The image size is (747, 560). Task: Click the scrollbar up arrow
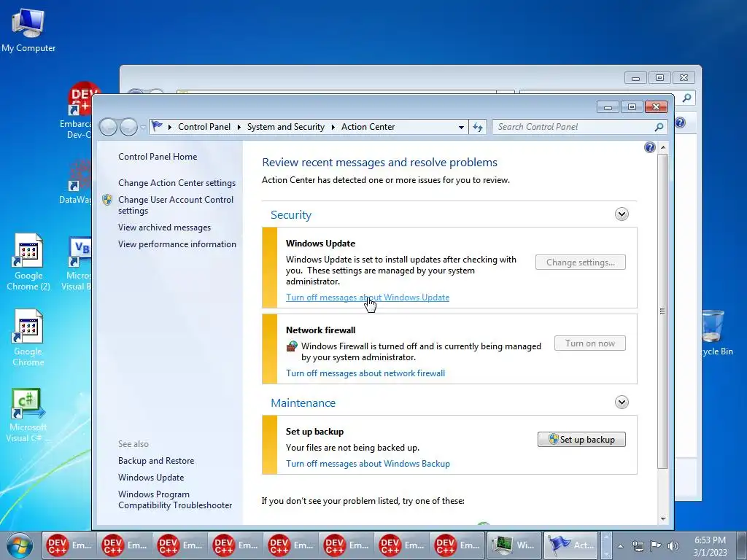coord(662,147)
